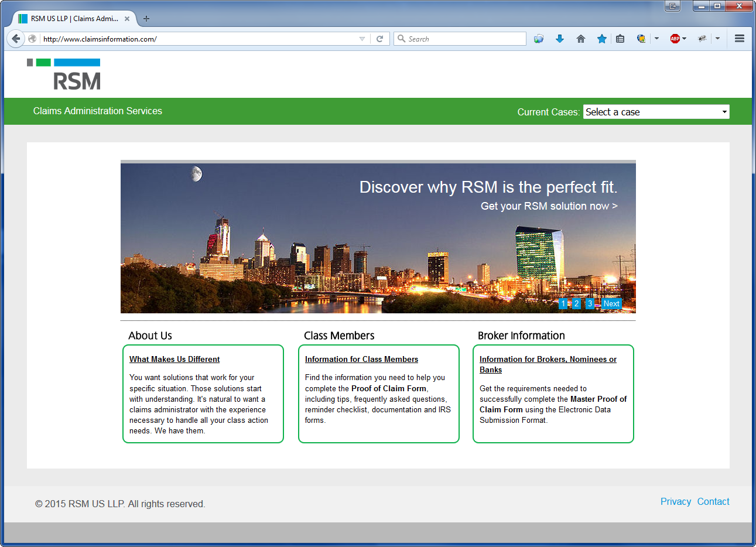Bookmark this page with the star icon
The height and width of the screenshot is (547, 756).
click(x=601, y=39)
